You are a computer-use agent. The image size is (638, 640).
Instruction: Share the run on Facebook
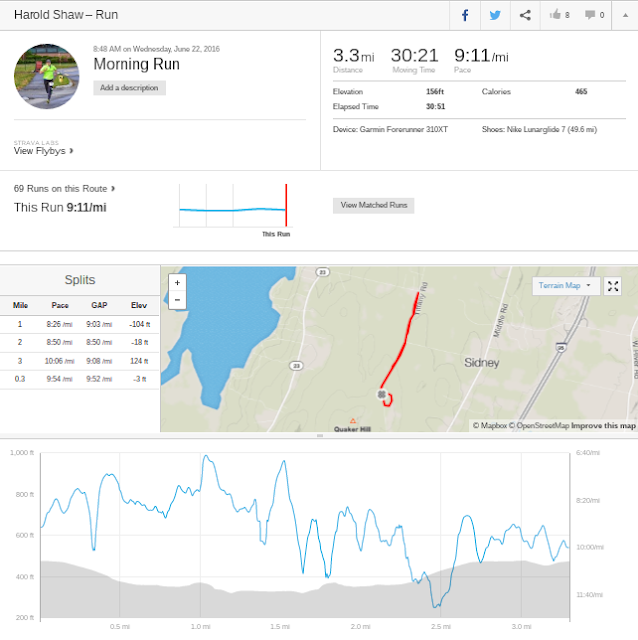coord(465,15)
